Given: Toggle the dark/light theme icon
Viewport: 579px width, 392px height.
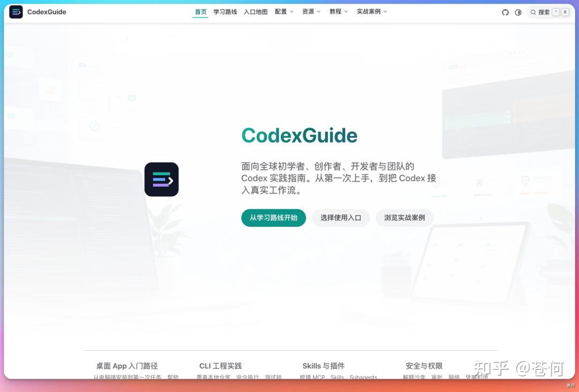Looking at the screenshot, I should click(518, 12).
